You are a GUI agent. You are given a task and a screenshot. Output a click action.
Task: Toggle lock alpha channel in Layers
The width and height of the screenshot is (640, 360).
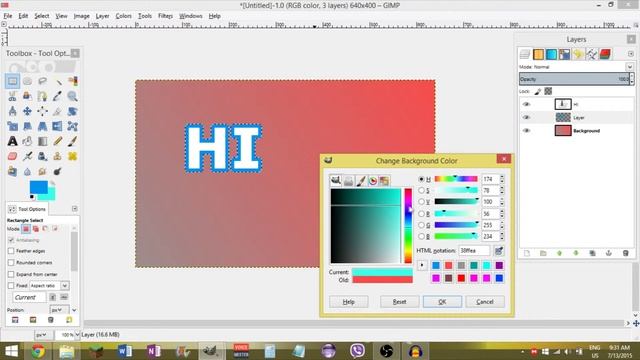pos(548,91)
